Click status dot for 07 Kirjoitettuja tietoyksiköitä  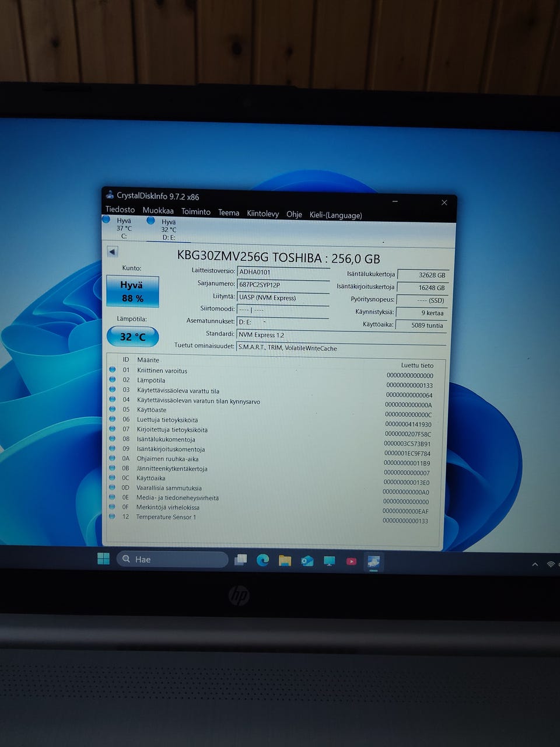(x=113, y=429)
